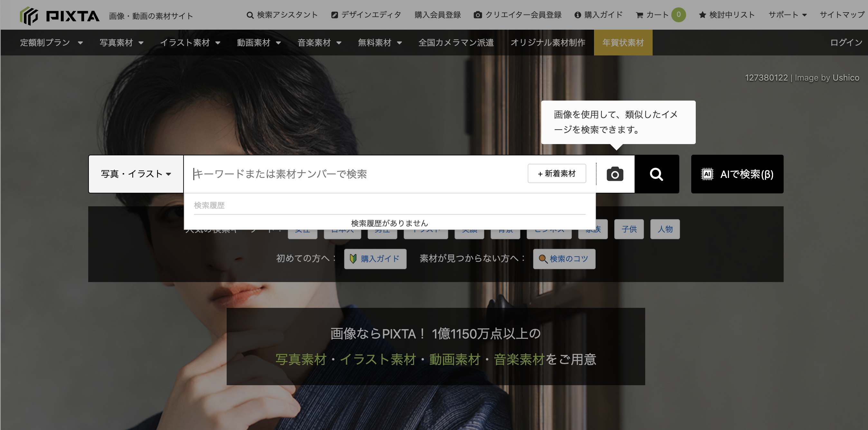Viewport: 868px width, 430px height.
Task: Click the 検索のコツ link
Action: click(x=564, y=259)
